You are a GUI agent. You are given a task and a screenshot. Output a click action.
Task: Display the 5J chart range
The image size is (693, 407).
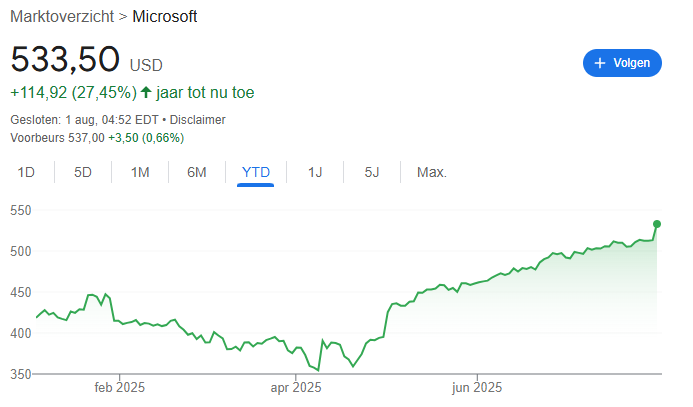(372, 172)
